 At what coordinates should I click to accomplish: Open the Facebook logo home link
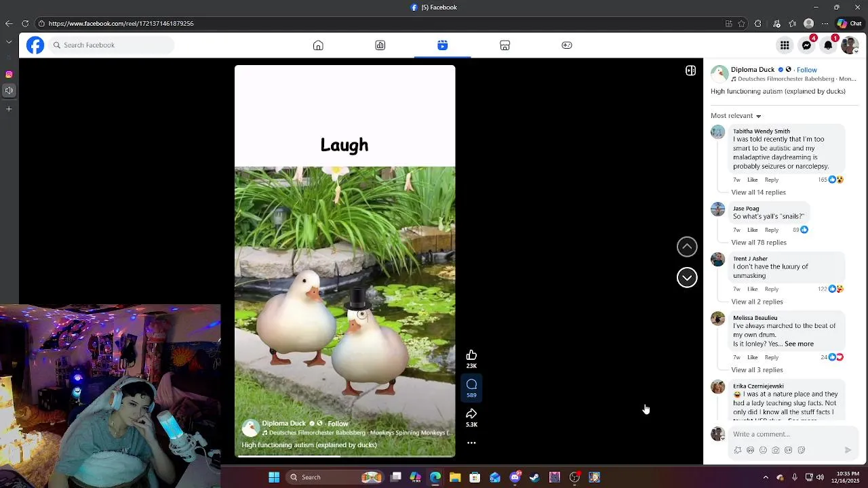(35, 45)
